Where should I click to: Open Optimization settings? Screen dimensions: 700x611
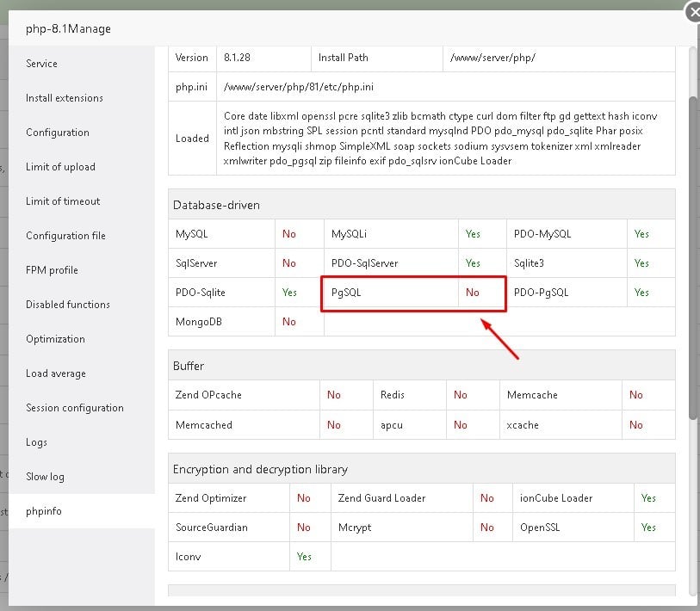[x=55, y=339]
